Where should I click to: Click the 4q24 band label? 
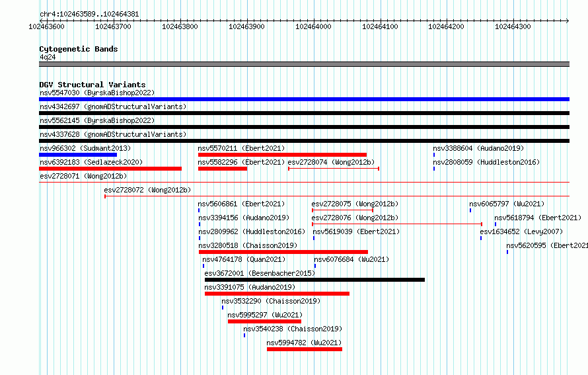pos(48,57)
